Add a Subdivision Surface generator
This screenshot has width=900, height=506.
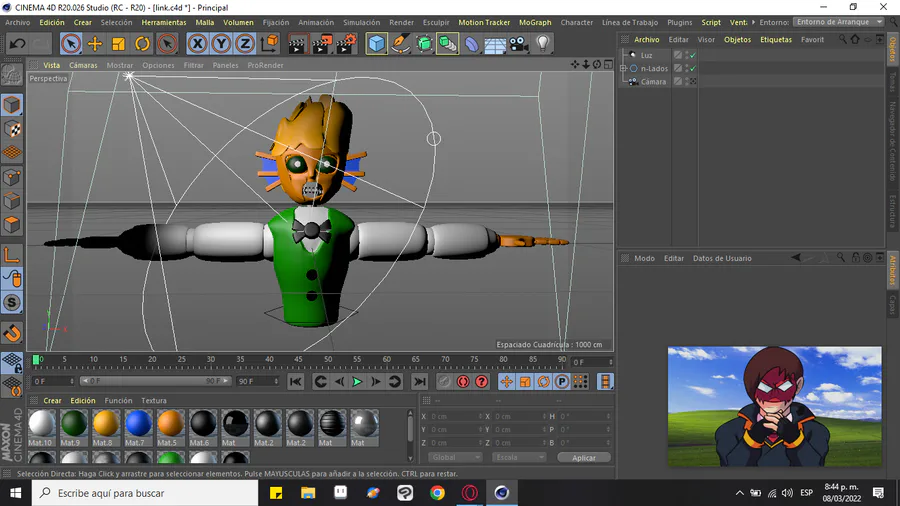[x=424, y=44]
